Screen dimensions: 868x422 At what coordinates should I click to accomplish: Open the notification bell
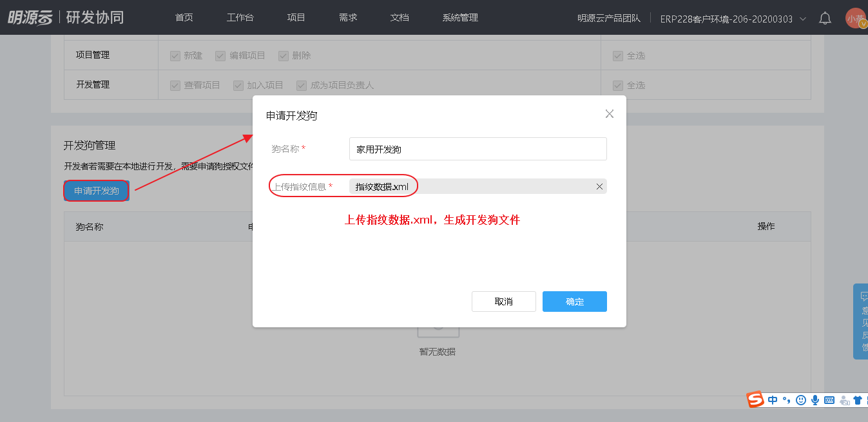tap(825, 18)
